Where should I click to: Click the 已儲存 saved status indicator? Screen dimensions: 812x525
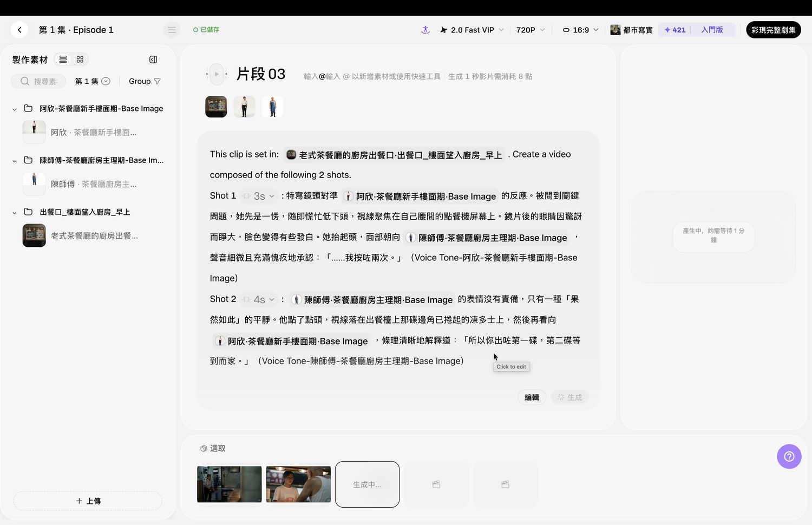coord(206,30)
